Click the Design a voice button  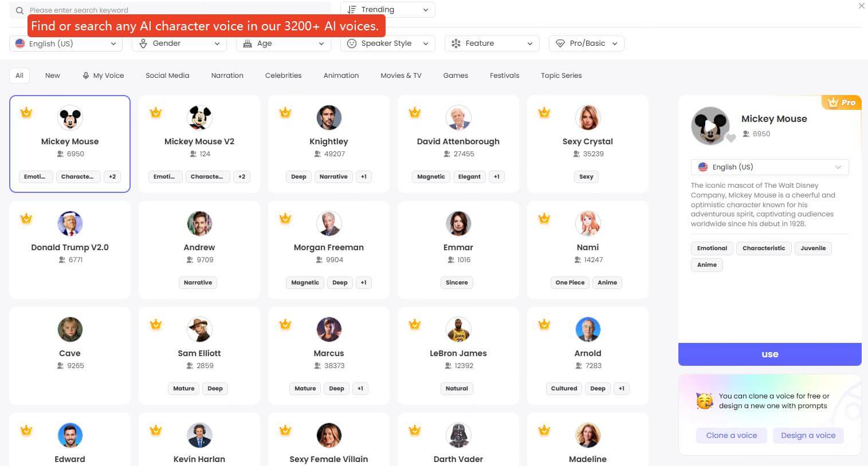click(x=808, y=436)
